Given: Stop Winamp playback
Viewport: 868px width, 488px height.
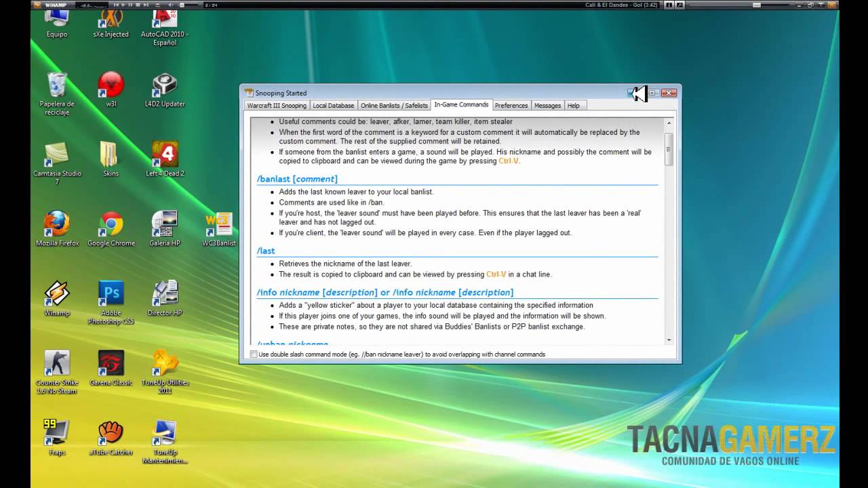Looking at the screenshot, I should (138, 5).
